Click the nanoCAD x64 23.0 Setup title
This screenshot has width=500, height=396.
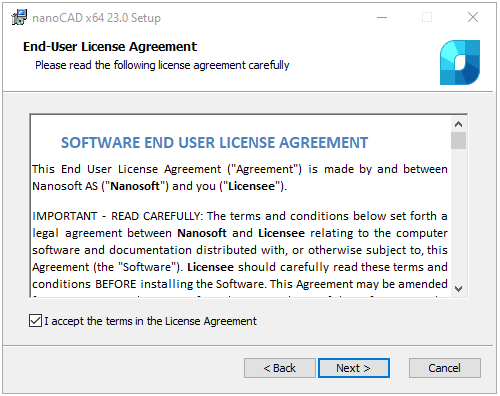[96, 18]
